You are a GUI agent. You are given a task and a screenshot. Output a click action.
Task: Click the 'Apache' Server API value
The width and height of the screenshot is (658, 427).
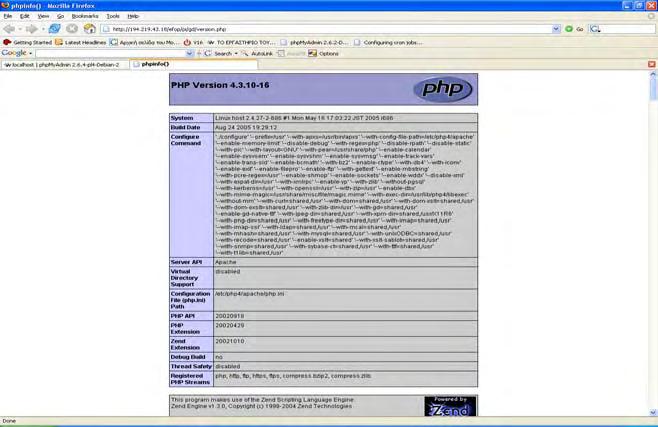[225, 262]
